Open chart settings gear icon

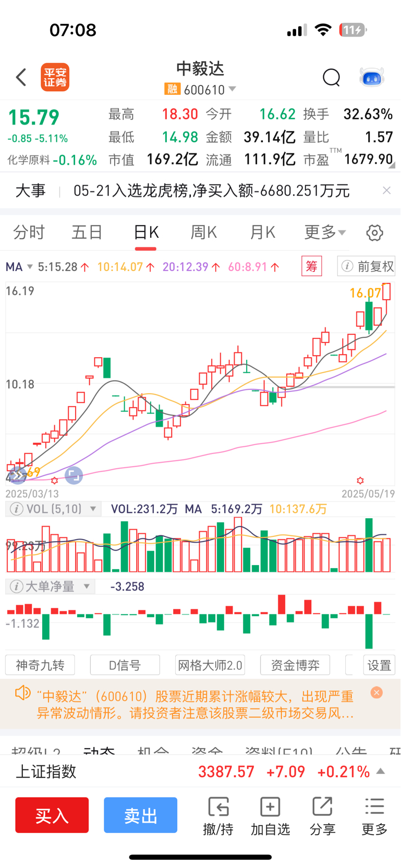[374, 233]
